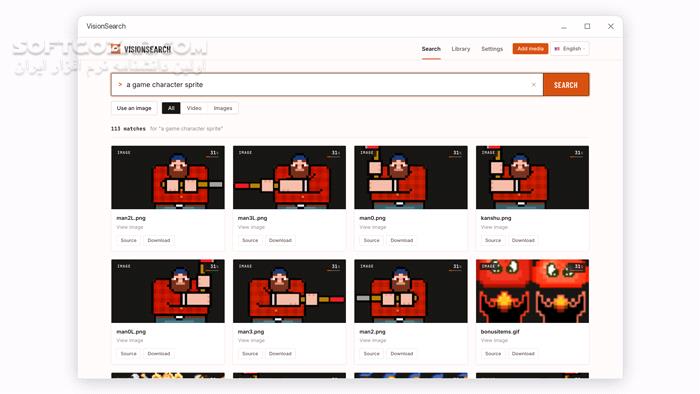Screen dimensions: 700x394
Task: Click the kanshu.png file name
Action: click(x=496, y=218)
